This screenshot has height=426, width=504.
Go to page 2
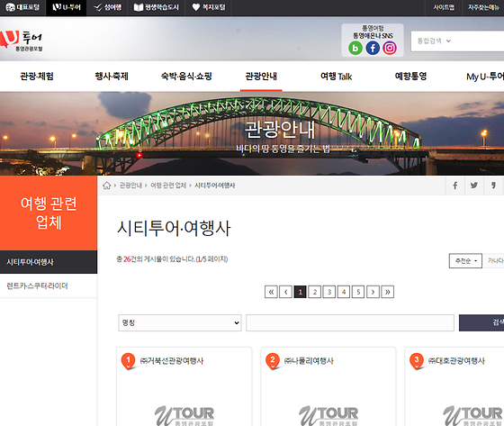315,292
